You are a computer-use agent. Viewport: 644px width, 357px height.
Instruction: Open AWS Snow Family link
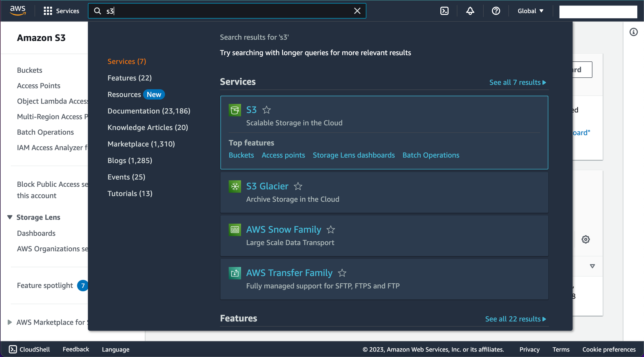click(284, 230)
